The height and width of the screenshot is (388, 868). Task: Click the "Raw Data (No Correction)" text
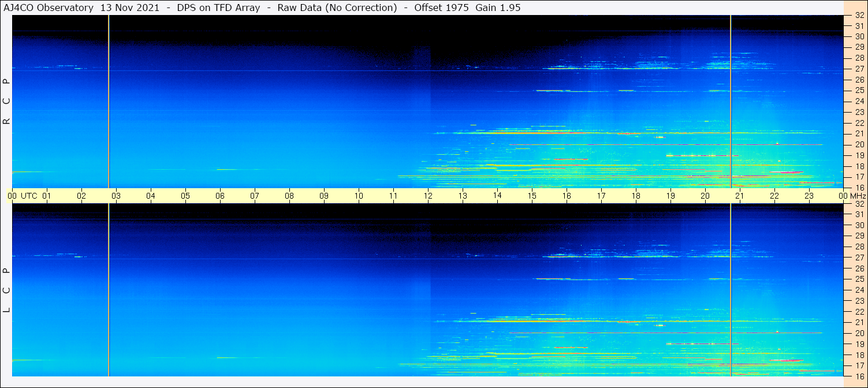click(x=337, y=8)
